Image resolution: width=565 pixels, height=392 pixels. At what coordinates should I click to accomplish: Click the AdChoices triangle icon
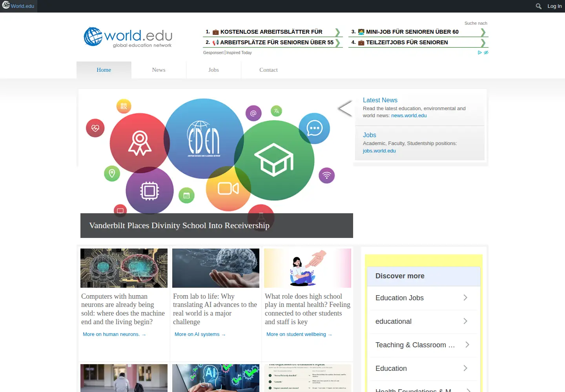pos(479,53)
